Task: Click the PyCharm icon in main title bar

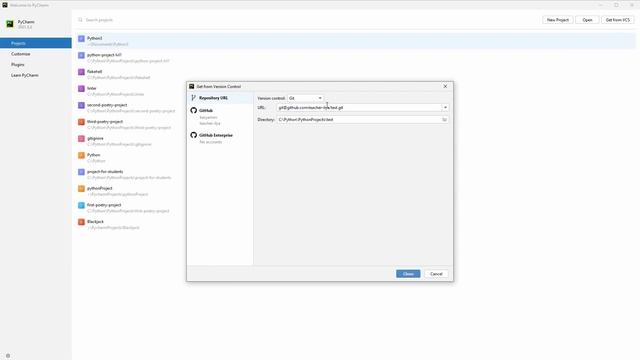Action: pyautogui.click(x=5, y=5)
